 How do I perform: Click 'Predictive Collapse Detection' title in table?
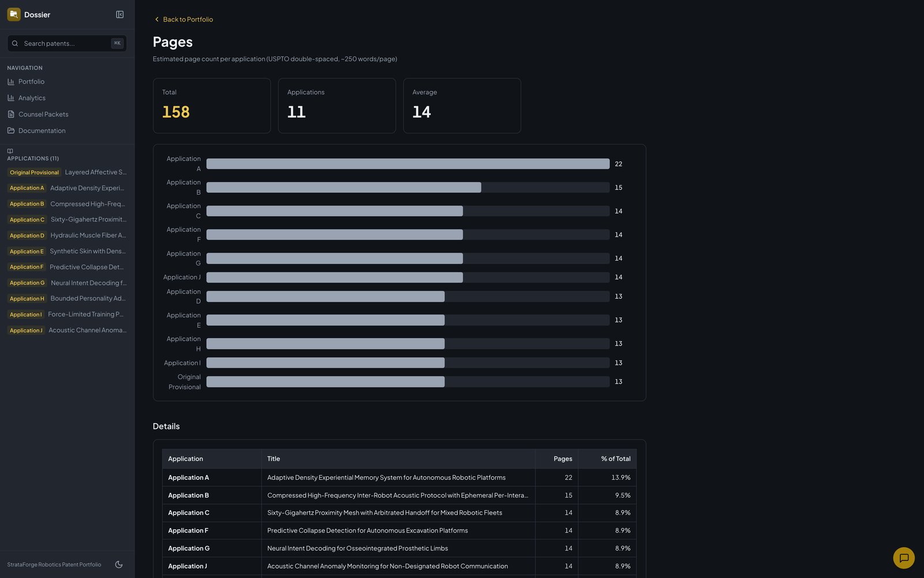pyautogui.click(x=367, y=531)
